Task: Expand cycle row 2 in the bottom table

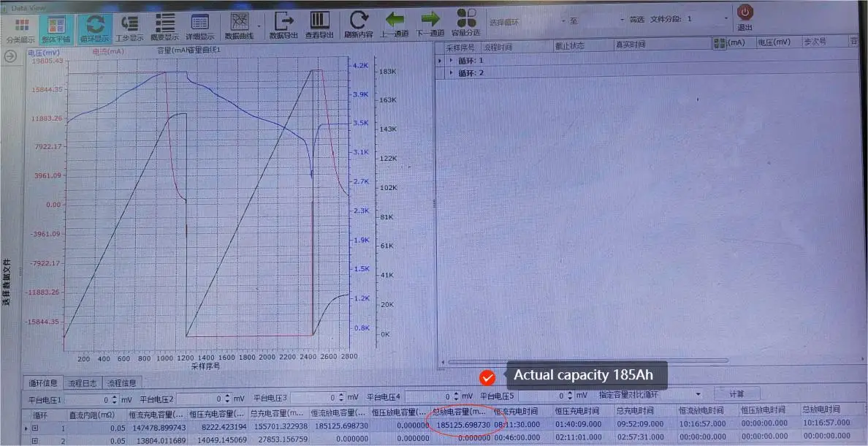Action: click(x=35, y=441)
